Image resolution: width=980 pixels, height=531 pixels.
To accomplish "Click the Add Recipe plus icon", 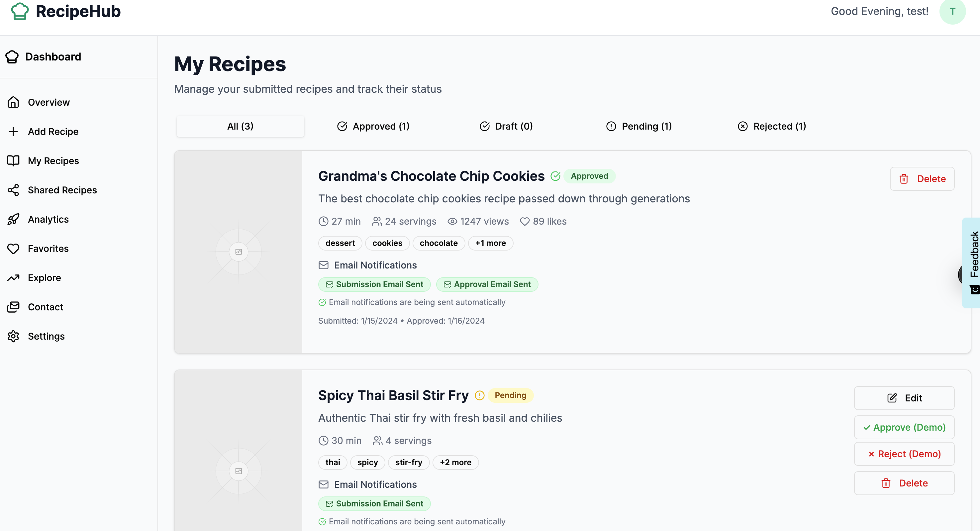I will (13, 132).
